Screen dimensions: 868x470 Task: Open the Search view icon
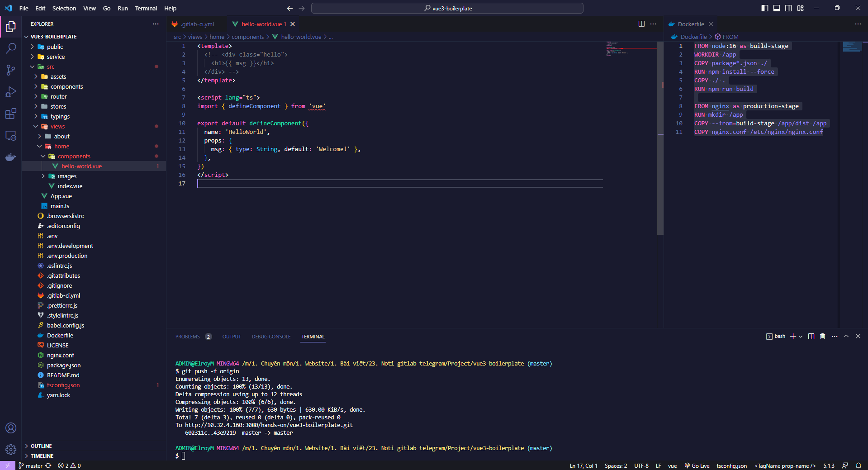(x=11, y=48)
